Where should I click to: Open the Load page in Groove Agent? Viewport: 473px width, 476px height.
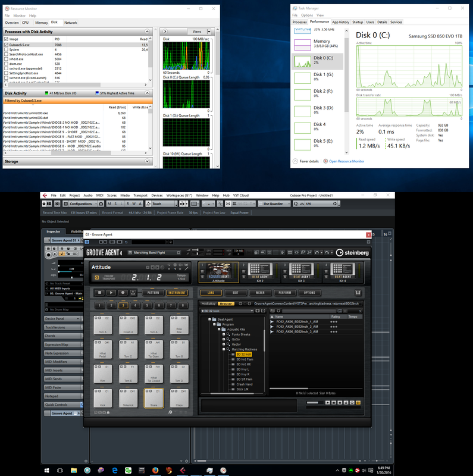click(211, 293)
